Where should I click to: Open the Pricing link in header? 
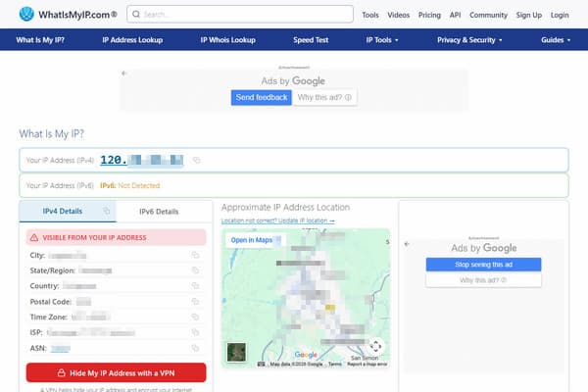click(x=429, y=15)
